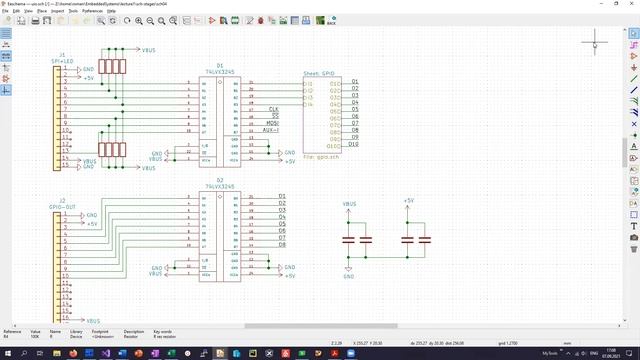The width and height of the screenshot is (640, 360).
Task: Click the vertical scrollbar thumb
Action: [x=624, y=153]
